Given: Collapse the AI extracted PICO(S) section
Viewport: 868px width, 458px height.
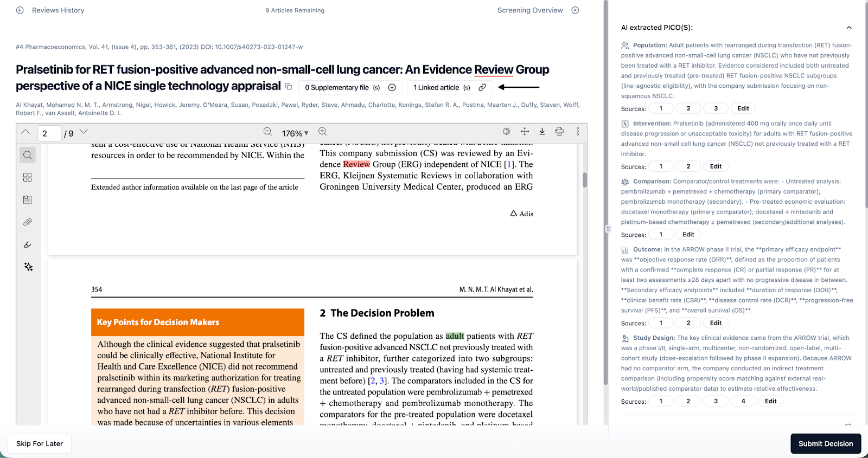Looking at the screenshot, I should click(849, 28).
